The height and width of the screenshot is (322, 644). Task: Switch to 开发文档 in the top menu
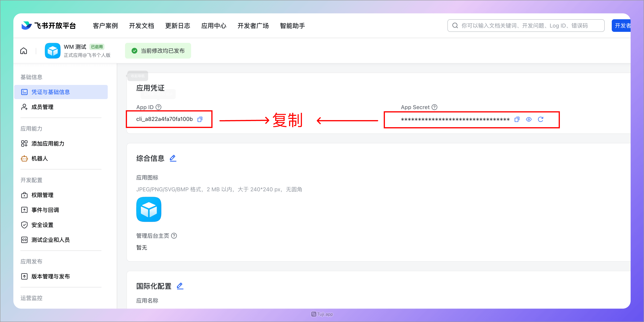coord(142,26)
